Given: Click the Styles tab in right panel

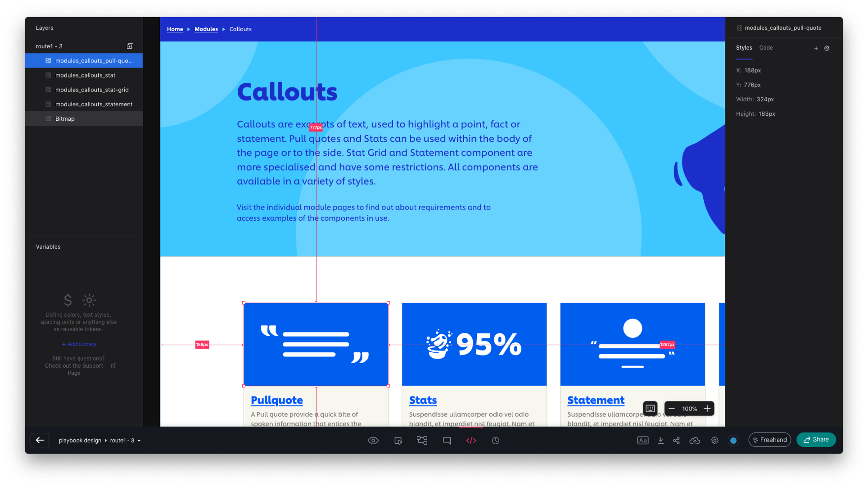Looking at the screenshot, I should 744,48.
